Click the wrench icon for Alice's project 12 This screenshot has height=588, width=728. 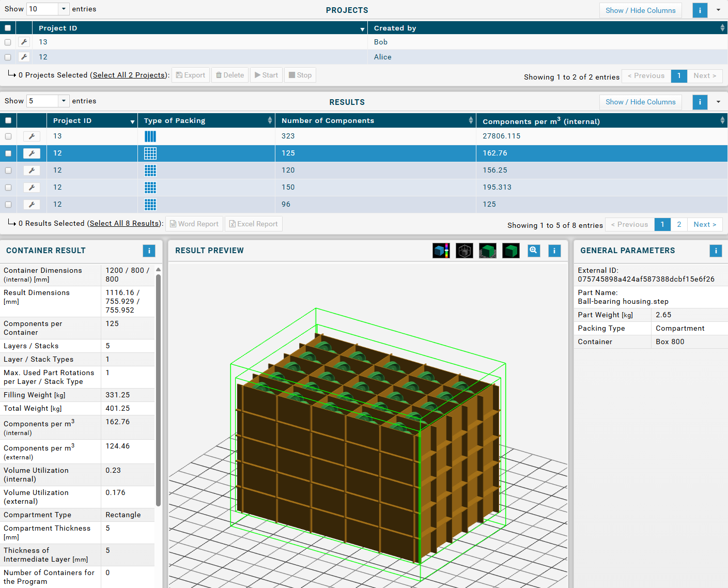[24, 57]
